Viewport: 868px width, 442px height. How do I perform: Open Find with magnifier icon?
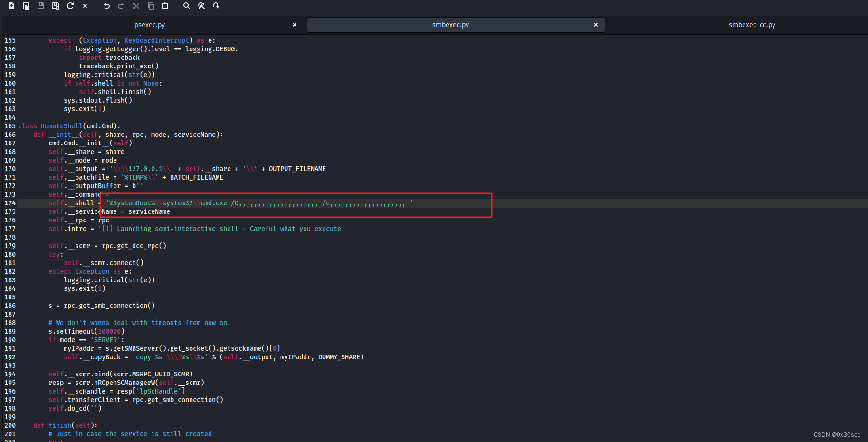tap(187, 6)
